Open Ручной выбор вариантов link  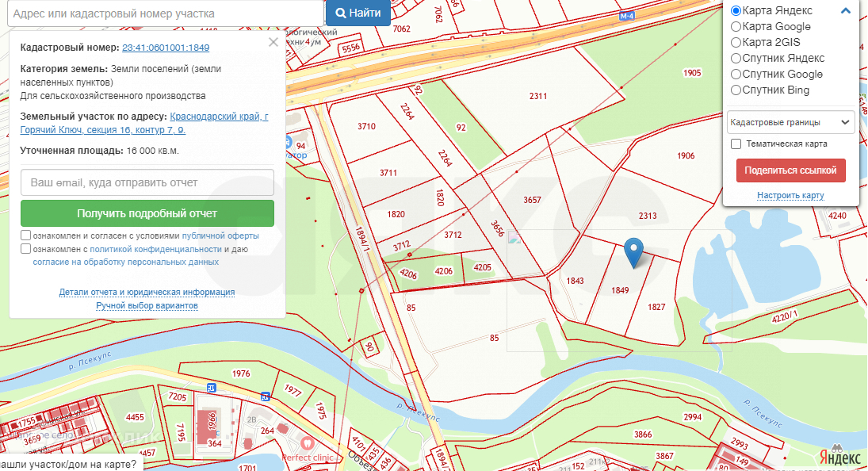point(147,305)
